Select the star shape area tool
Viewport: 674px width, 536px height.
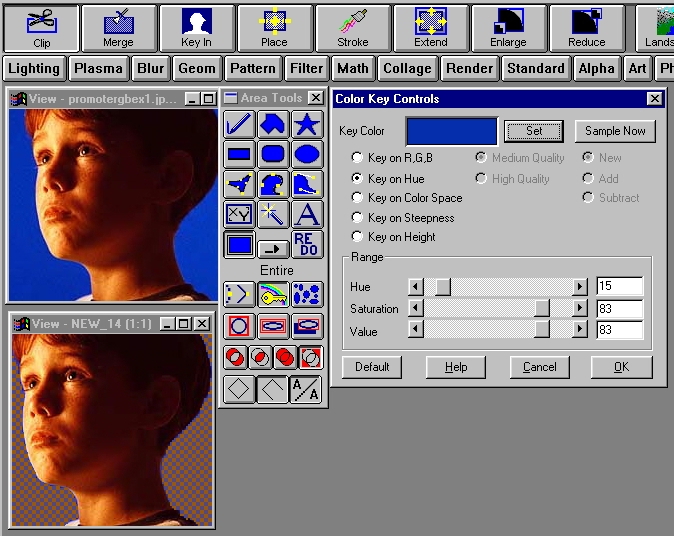pyautogui.click(x=306, y=124)
